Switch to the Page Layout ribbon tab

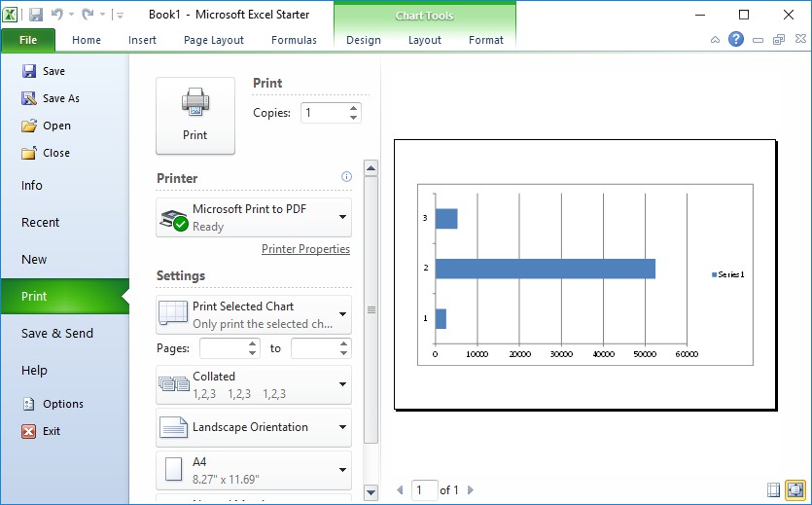click(214, 40)
